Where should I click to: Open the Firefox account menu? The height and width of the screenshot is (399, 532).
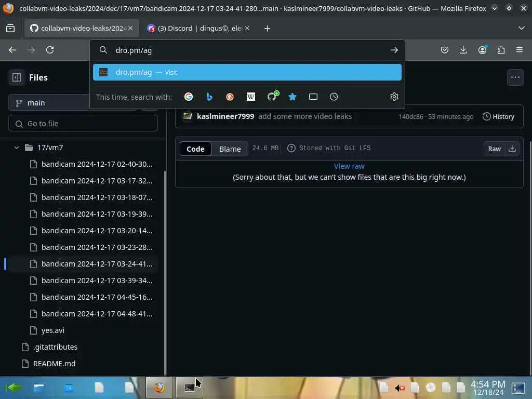click(x=482, y=50)
